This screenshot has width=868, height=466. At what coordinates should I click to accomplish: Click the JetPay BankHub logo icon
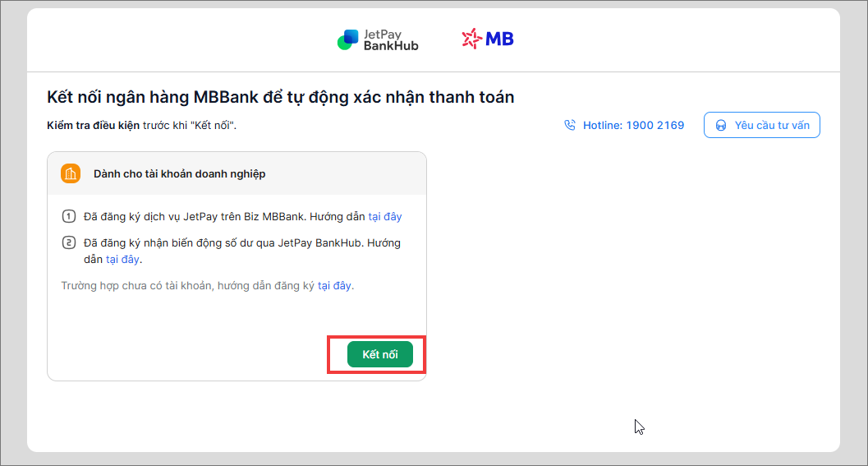pos(348,40)
